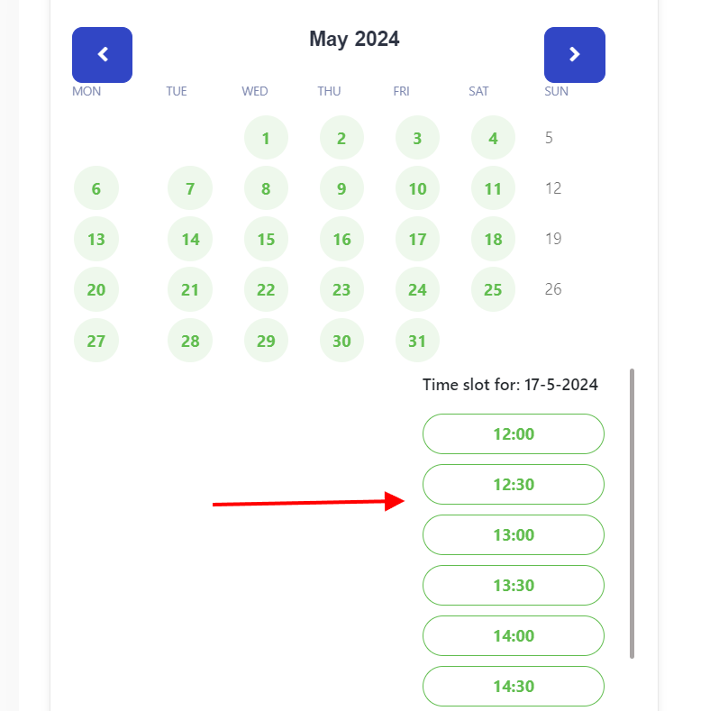Choose the 12:30 time slot
The width and height of the screenshot is (728, 711).
click(513, 485)
